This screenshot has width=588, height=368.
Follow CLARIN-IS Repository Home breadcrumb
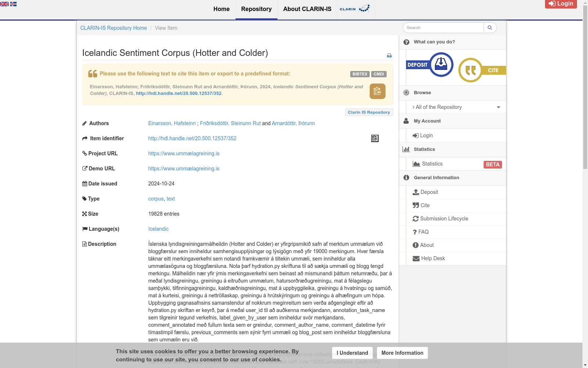(x=114, y=28)
